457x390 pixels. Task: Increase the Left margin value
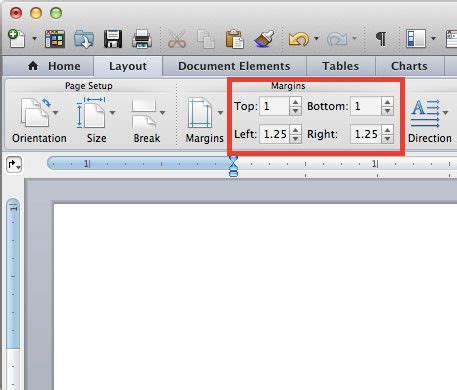tap(295, 129)
